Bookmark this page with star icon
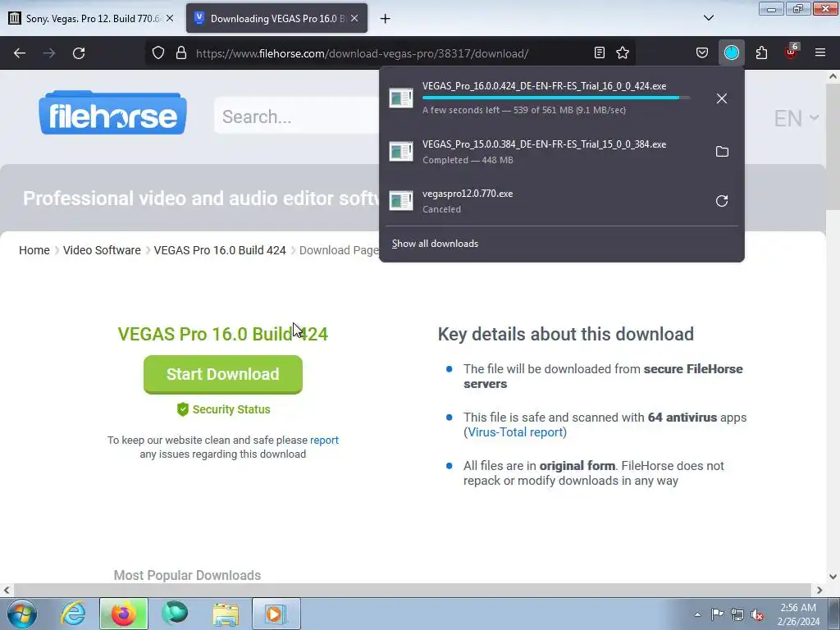 (x=623, y=52)
